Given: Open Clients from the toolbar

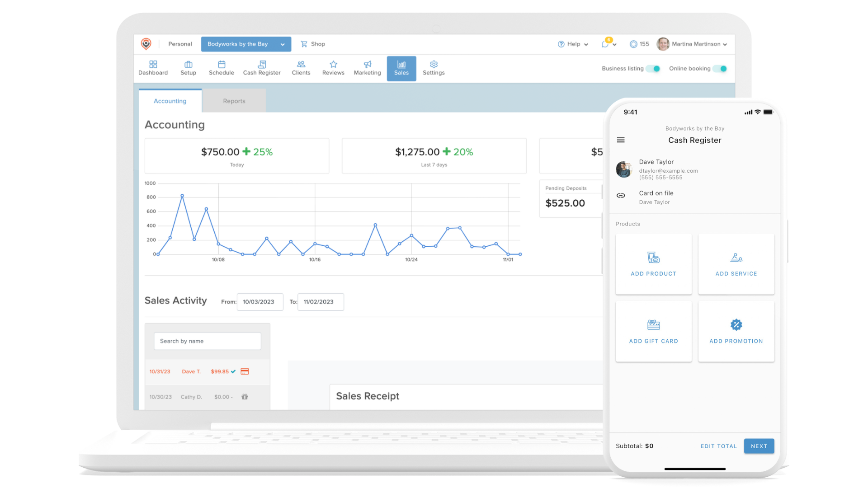Looking at the screenshot, I should 301,65.
